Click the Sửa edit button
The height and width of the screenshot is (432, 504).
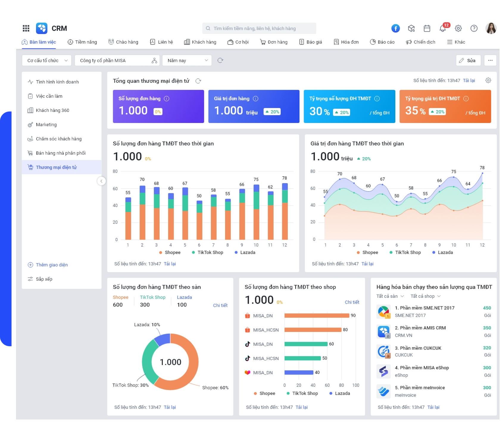468,60
